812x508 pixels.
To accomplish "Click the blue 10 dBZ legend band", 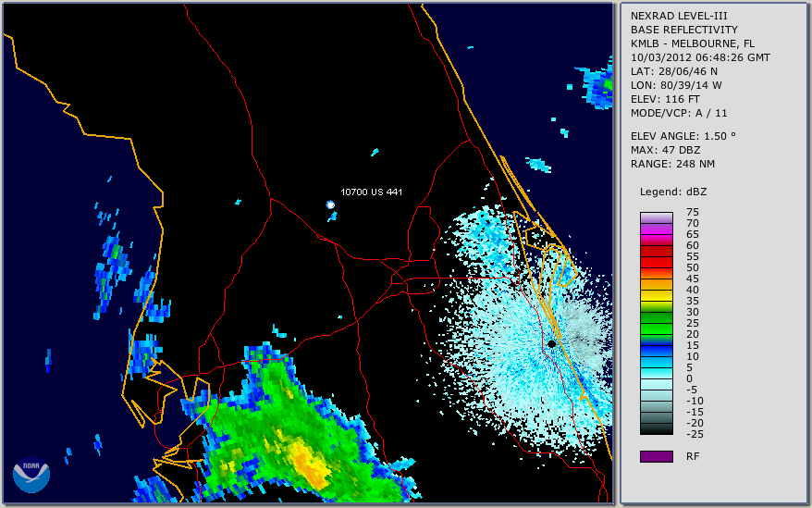I will (x=656, y=351).
